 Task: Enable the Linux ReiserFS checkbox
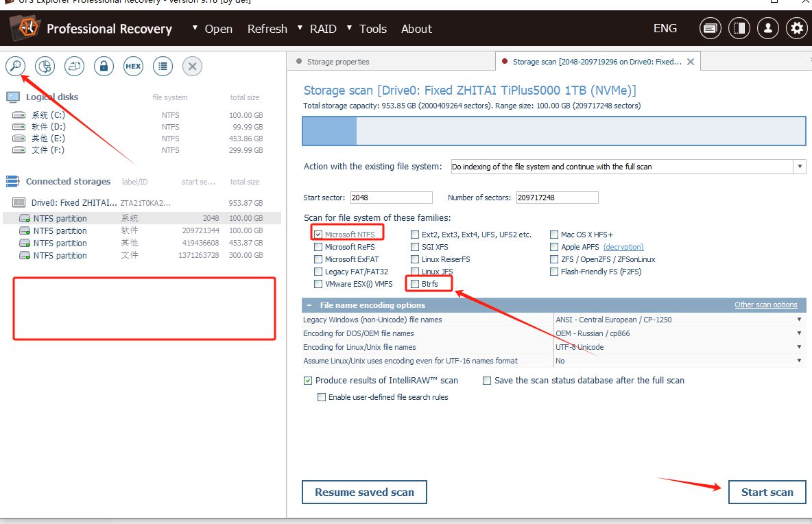coord(415,259)
